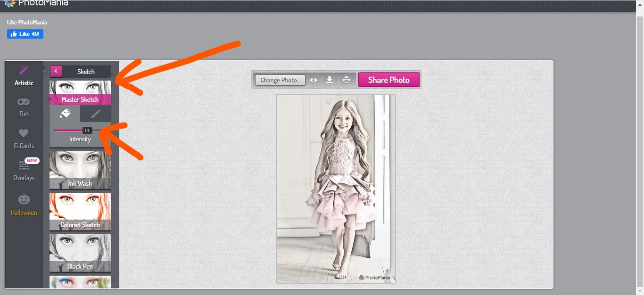Click the Sketch category title
Screen dimensions: 644x295
click(86, 72)
